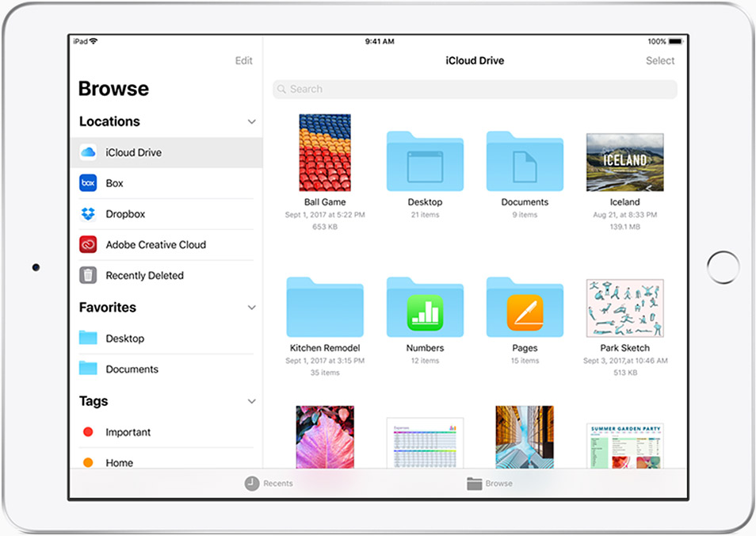Tap the Wi-Fi status icon
This screenshot has width=756, height=536.
pyautogui.click(x=94, y=41)
